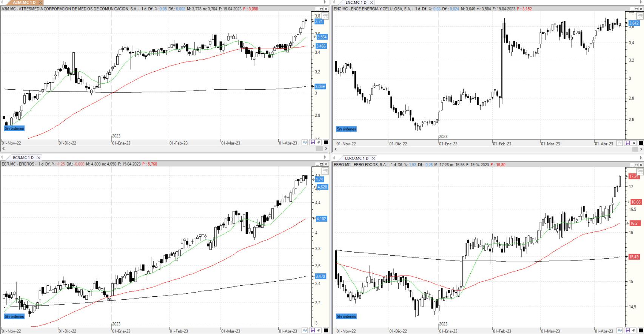
Task: Open black color square on A3M.MC chart
Action: pyautogui.click(x=326, y=142)
